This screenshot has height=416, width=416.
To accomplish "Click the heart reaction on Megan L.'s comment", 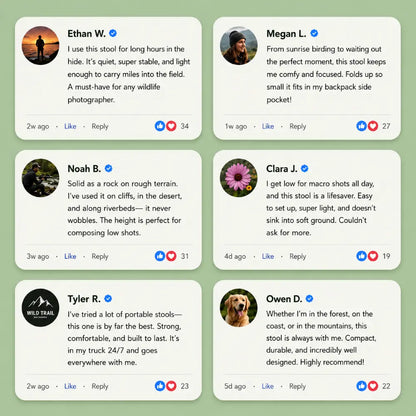I will (x=373, y=126).
